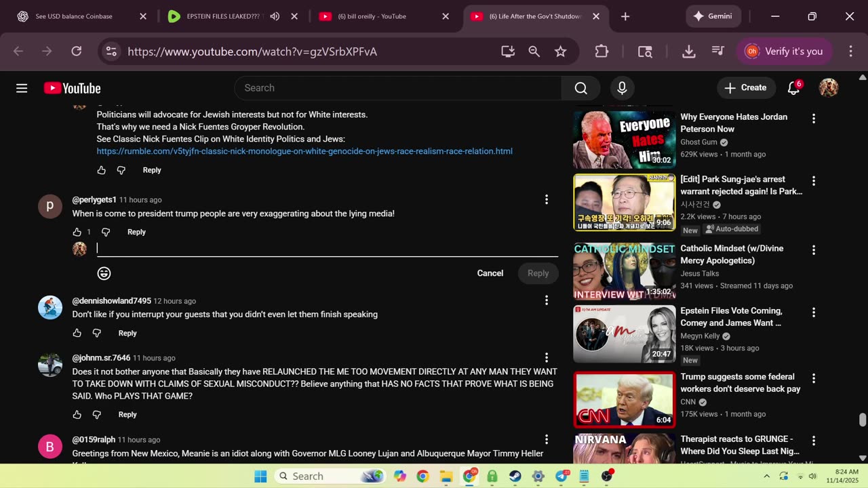Open the CNN Trump back pay video thumbnail

pyautogui.click(x=624, y=400)
